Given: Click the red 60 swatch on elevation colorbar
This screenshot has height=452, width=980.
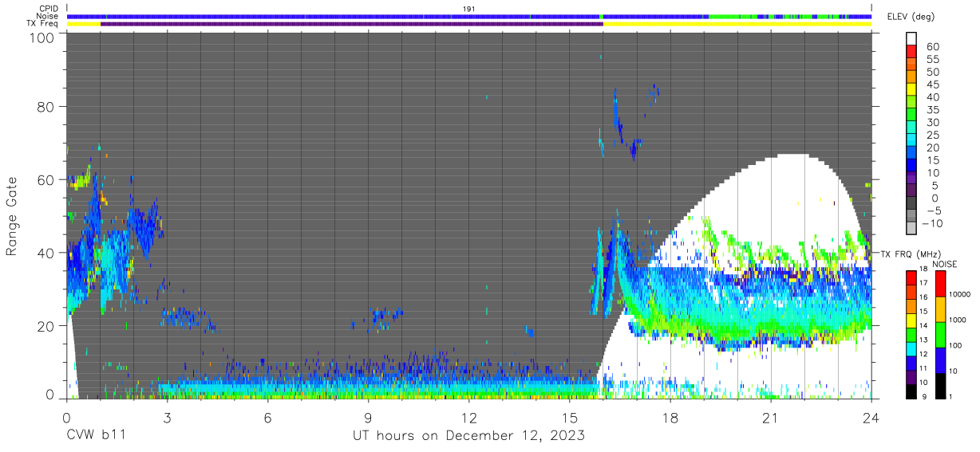Looking at the screenshot, I should click(912, 53).
